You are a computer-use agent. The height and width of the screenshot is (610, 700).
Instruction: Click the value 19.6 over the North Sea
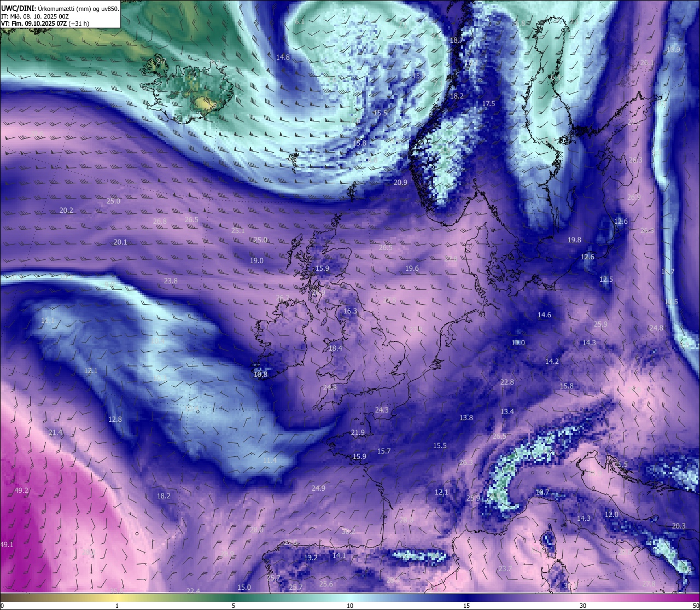412,268
